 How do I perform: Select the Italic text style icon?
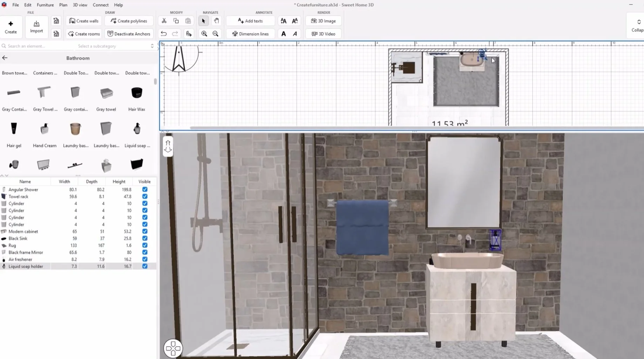[295, 34]
